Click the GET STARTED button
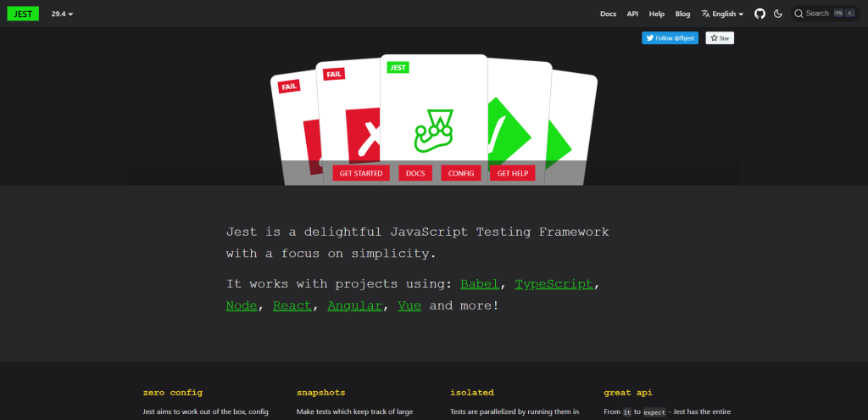 361,173
